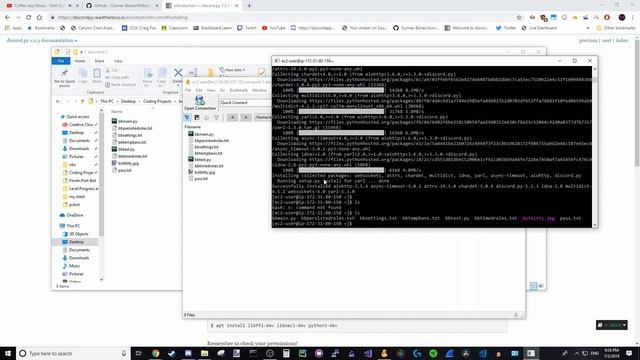
Task: Open Explorer File ribbon tab
Action: 61,61
